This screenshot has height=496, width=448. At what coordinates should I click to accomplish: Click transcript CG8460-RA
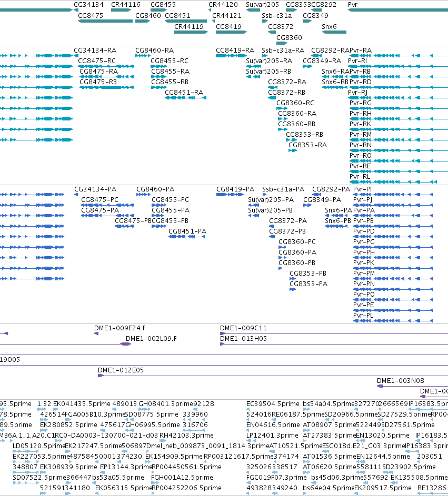pyautogui.click(x=154, y=50)
